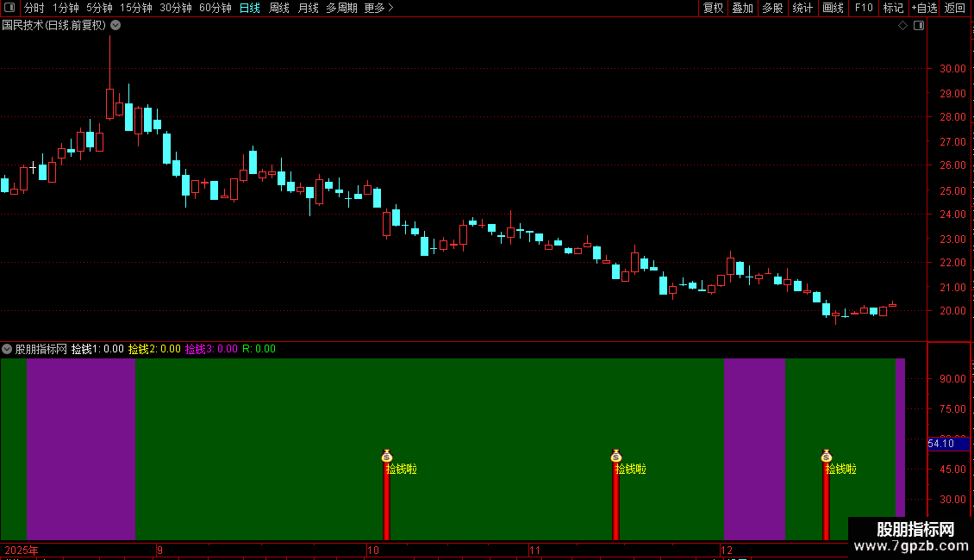
Task: Switch to 月线 monthly chart
Action: [308, 8]
